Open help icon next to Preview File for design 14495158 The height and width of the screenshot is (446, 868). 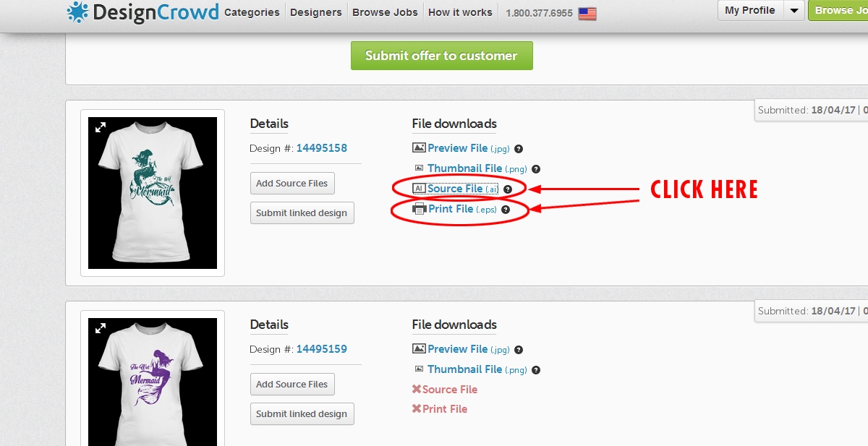[519, 149]
